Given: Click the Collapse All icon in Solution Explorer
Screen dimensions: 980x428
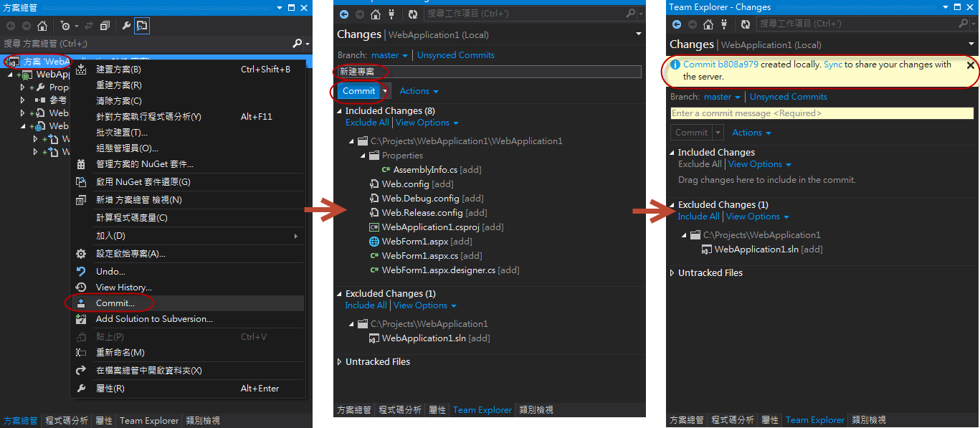Looking at the screenshot, I should pyautogui.click(x=104, y=24).
